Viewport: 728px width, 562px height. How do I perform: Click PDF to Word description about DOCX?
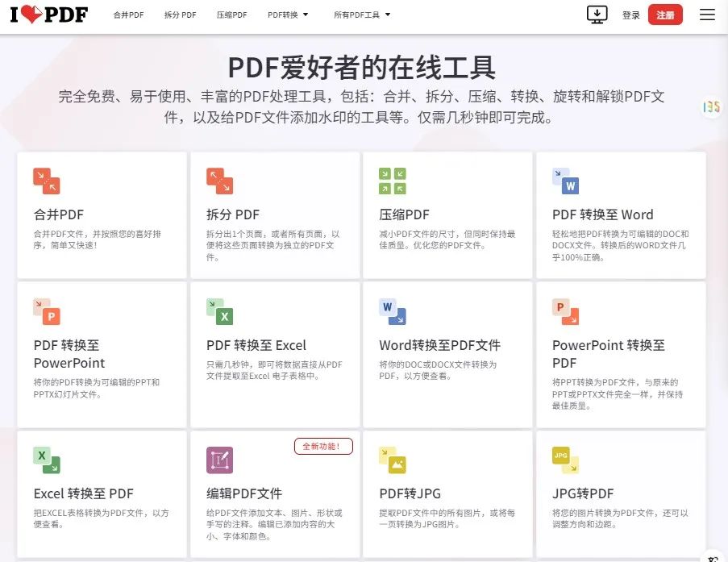620,246
